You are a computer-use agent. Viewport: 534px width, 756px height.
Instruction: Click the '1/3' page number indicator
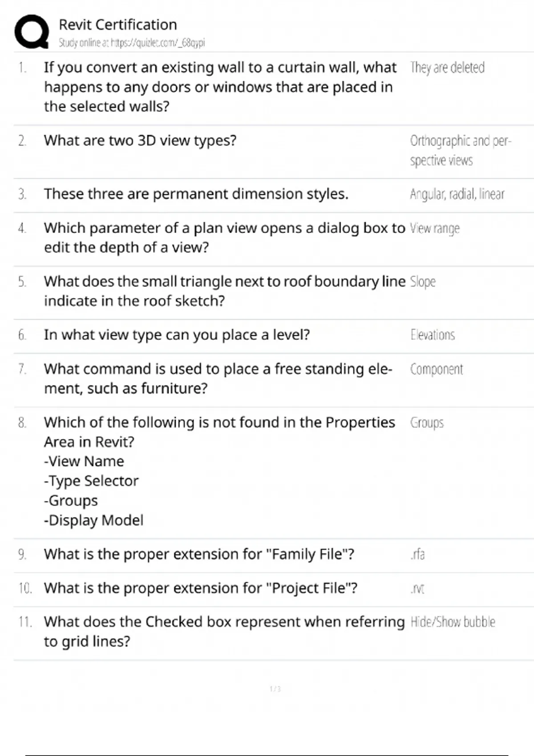tap(275, 689)
